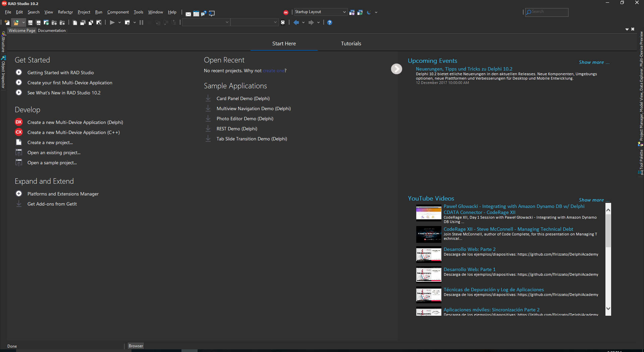
Task: Click the blue Back arrow icon
Action: point(296,23)
